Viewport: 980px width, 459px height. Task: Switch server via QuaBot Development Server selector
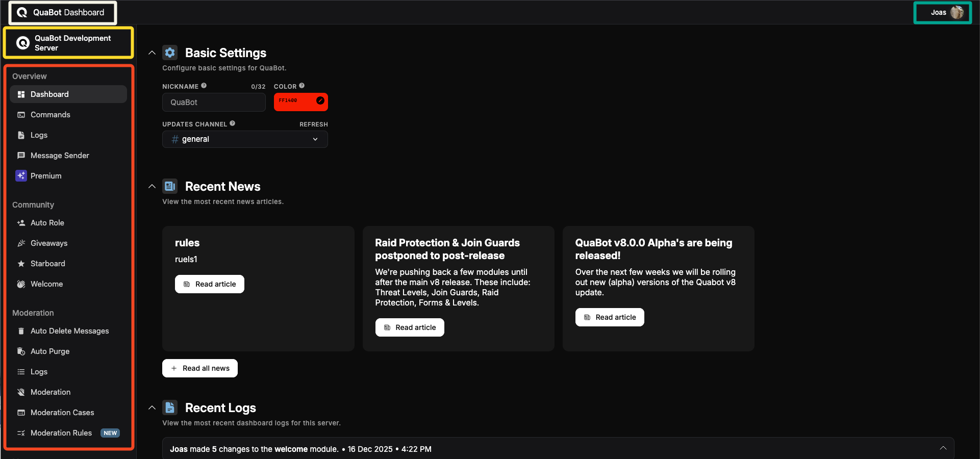click(x=68, y=43)
